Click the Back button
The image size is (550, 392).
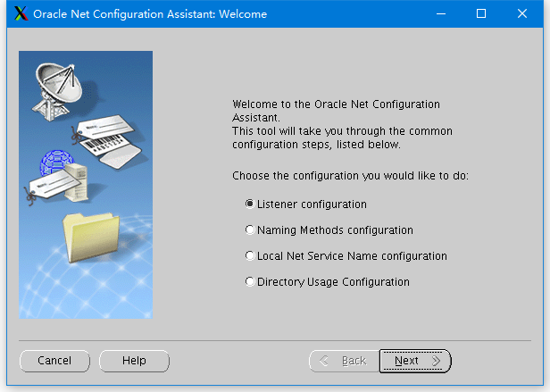tap(344, 361)
